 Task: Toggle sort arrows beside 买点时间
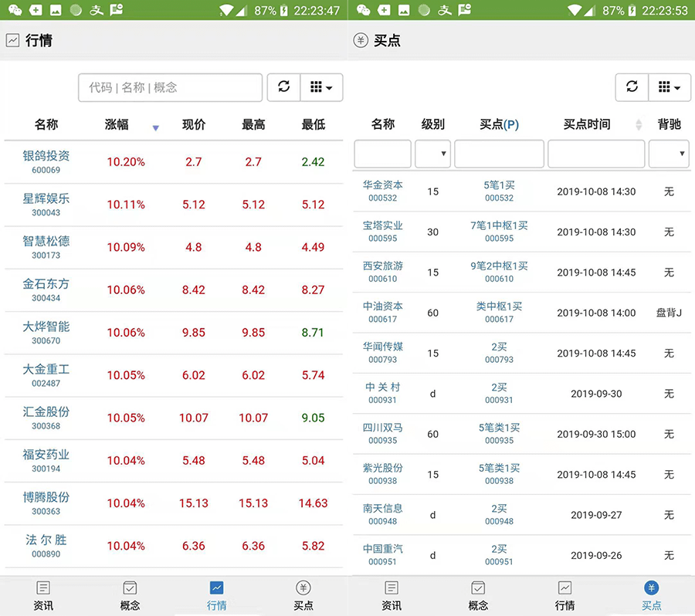(639, 124)
